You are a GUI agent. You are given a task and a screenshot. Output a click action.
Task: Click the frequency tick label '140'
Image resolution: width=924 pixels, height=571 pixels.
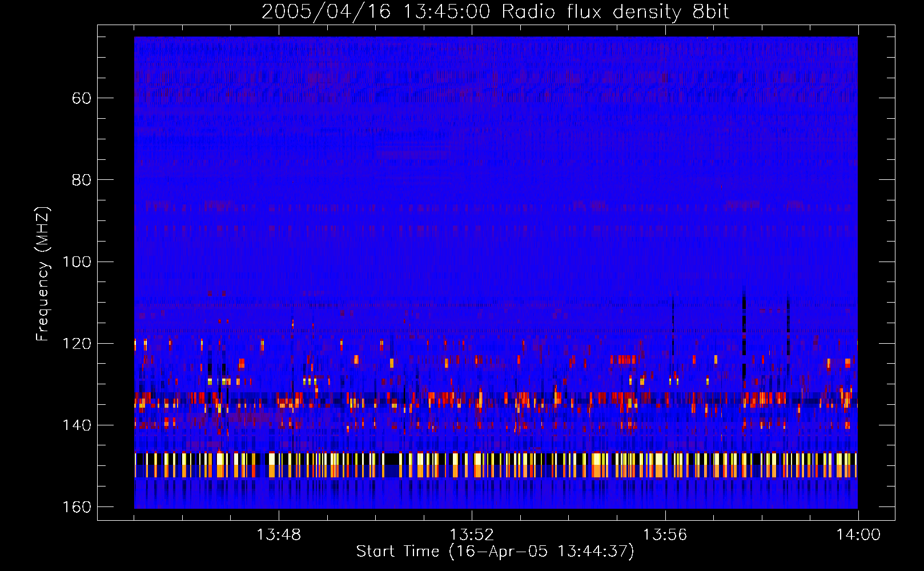point(77,425)
